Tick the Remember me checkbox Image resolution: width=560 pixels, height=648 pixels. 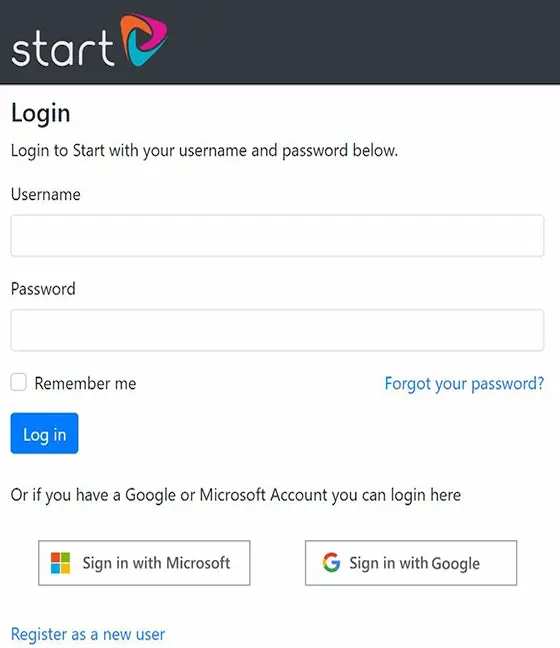click(x=19, y=382)
